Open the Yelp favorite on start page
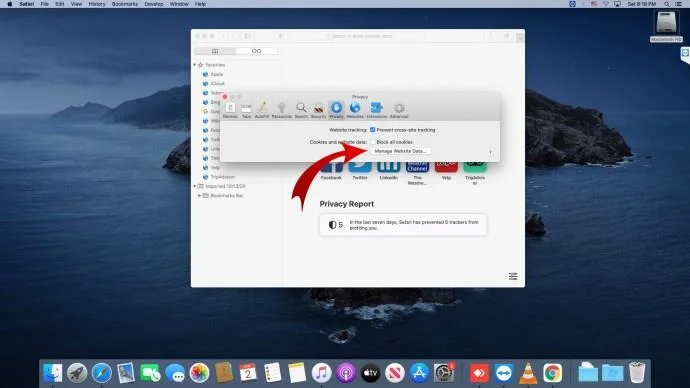Viewport: 690px width, 388px height. coord(446,171)
